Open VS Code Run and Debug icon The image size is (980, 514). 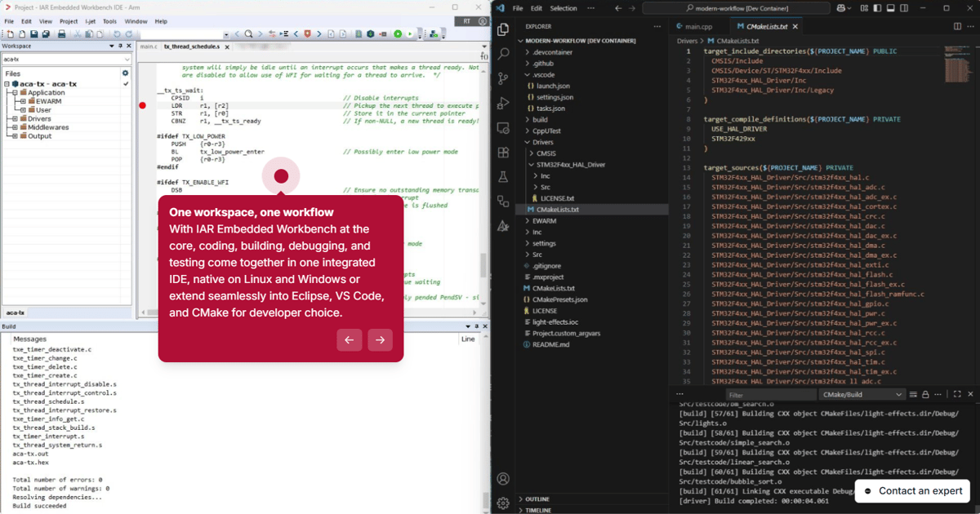click(x=503, y=104)
